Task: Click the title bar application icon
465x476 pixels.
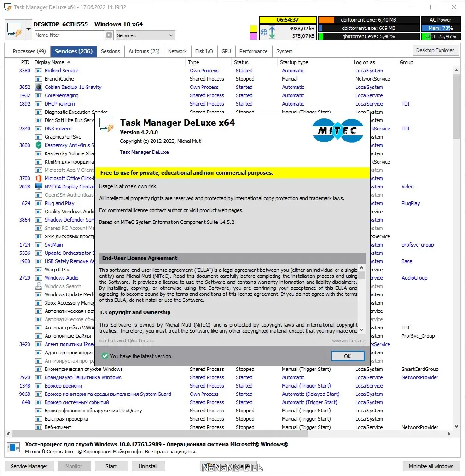Action: [x=7, y=7]
